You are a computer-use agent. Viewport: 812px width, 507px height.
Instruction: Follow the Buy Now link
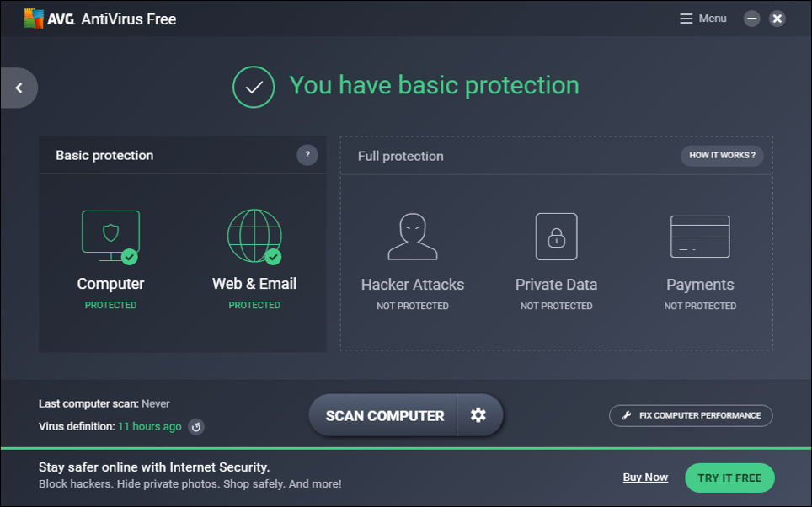(x=645, y=478)
